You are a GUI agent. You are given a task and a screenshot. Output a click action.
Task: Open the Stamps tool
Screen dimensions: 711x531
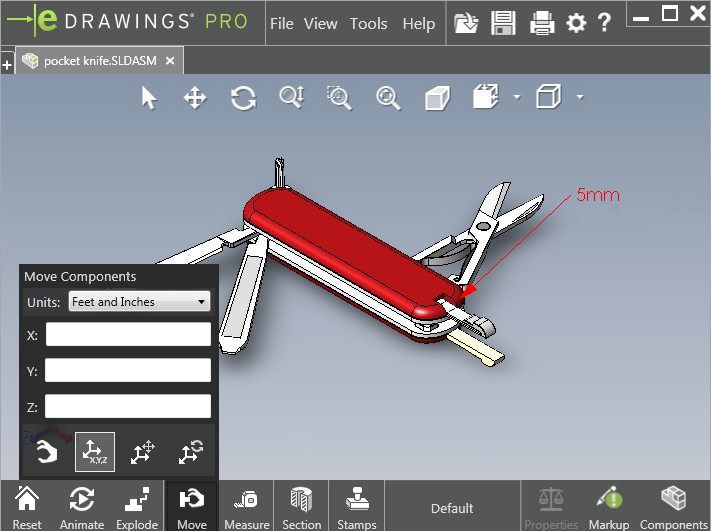[357, 506]
